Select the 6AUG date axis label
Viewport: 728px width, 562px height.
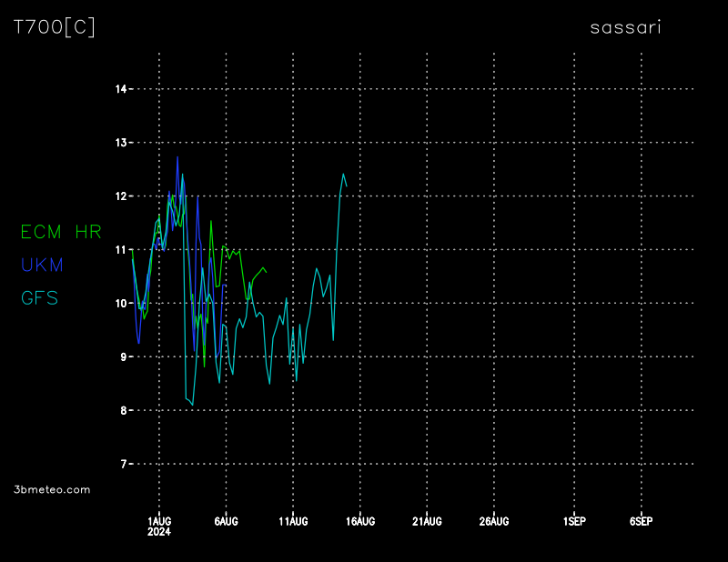tap(226, 521)
